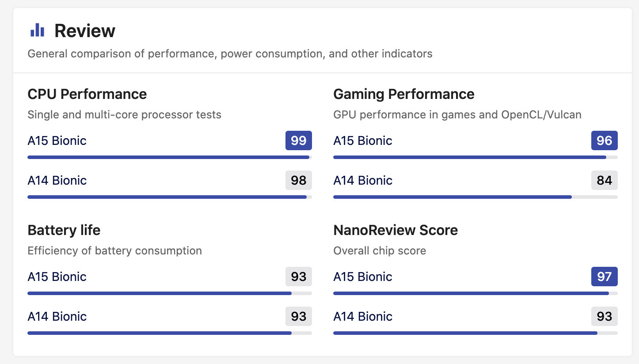The width and height of the screenshot is (639, 364).
Task: Click A15 Bionic link under Gaming Performance
Action: 363,140
